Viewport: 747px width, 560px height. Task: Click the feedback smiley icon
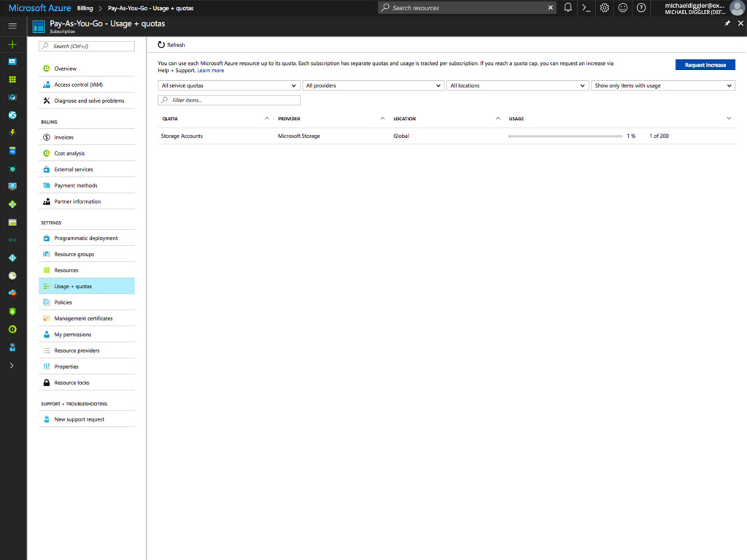[622, 7]
